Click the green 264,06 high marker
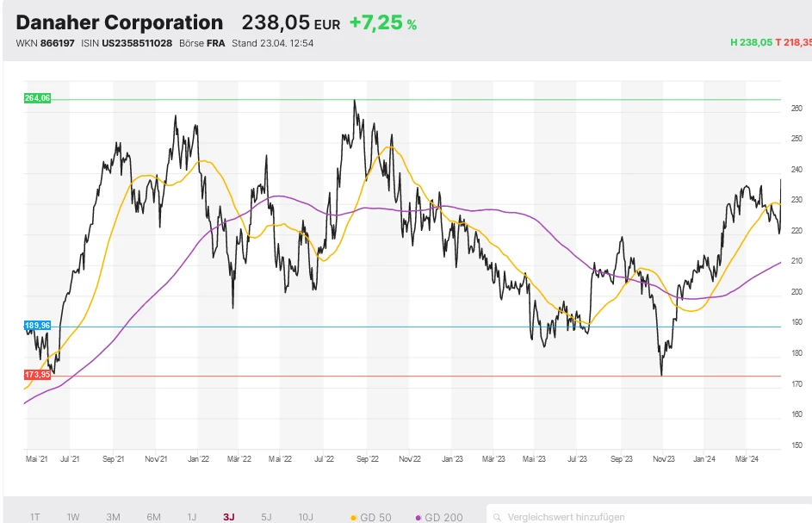 (x=38, y=99)
